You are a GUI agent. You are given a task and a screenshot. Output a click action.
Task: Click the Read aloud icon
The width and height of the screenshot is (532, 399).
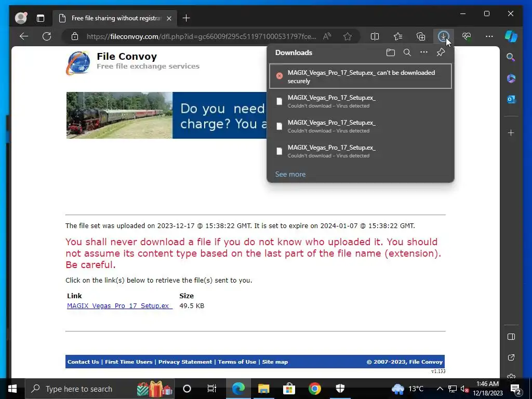coord(327,36)
